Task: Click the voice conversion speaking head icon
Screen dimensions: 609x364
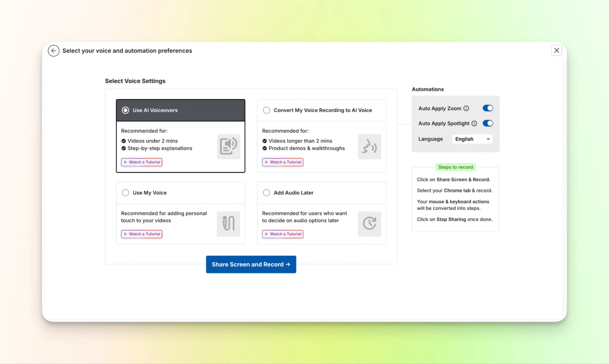Action: [x=369, y=146]
